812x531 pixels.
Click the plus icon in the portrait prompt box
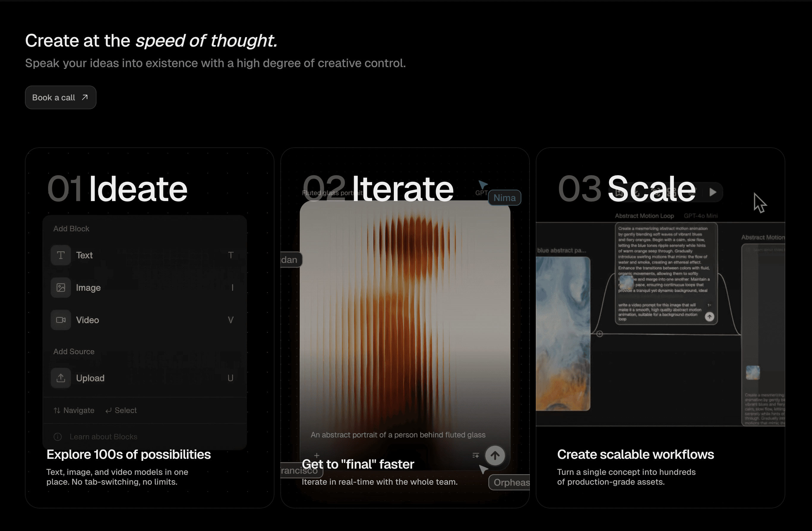pos(317,455)
